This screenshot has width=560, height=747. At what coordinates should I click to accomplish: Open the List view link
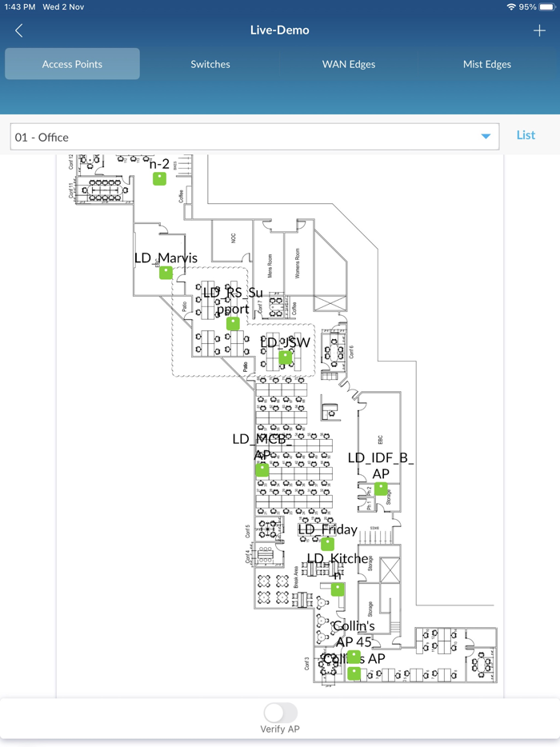pyautogui.click(x=526, y=135)
